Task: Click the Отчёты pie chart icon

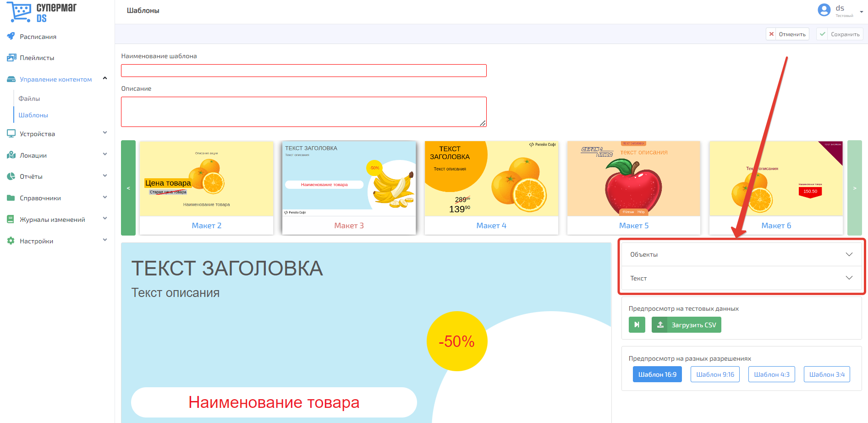Action: tap(11, 176)
